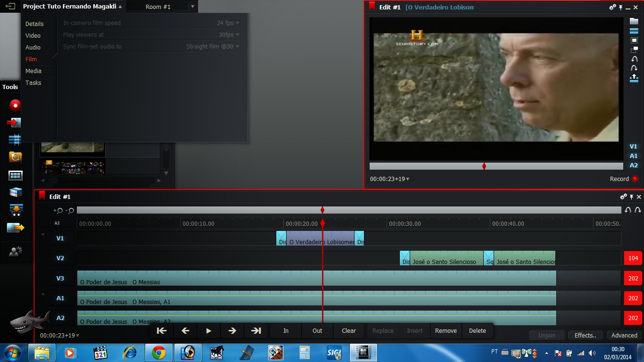644x362 pixels.
Task: Click the Delete button
Action: tap(478, 331)
